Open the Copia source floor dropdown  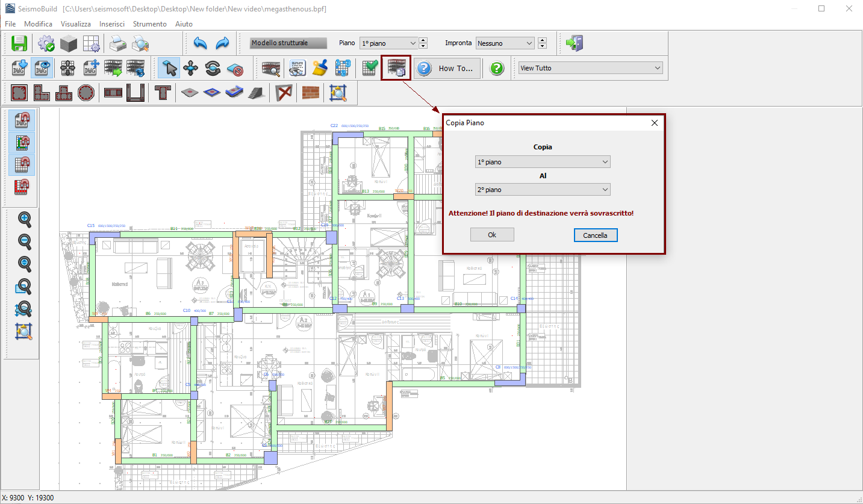click(x=543, y=162)
